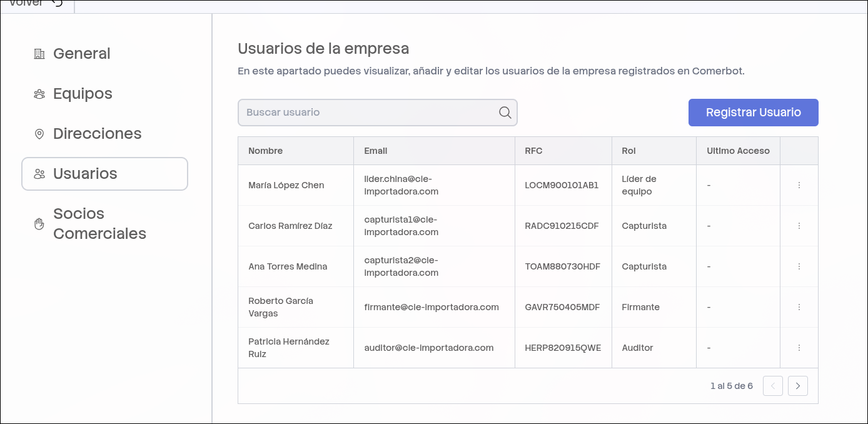Click RFC TOAM880730HDF

[563, 266]
